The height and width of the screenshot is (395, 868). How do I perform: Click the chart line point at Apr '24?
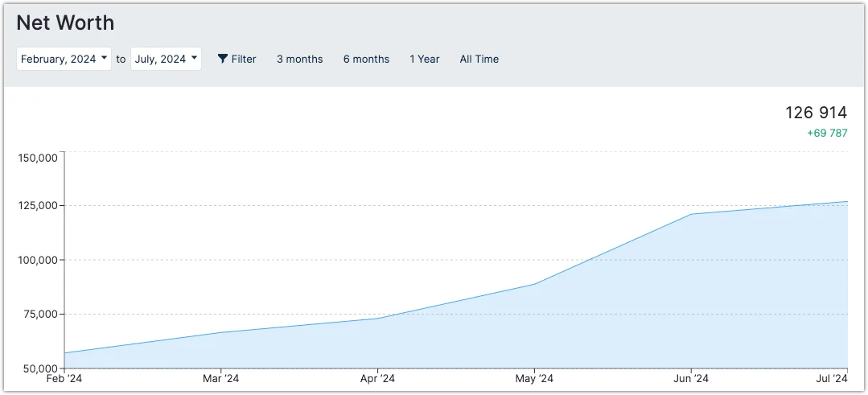pos(378,319)
